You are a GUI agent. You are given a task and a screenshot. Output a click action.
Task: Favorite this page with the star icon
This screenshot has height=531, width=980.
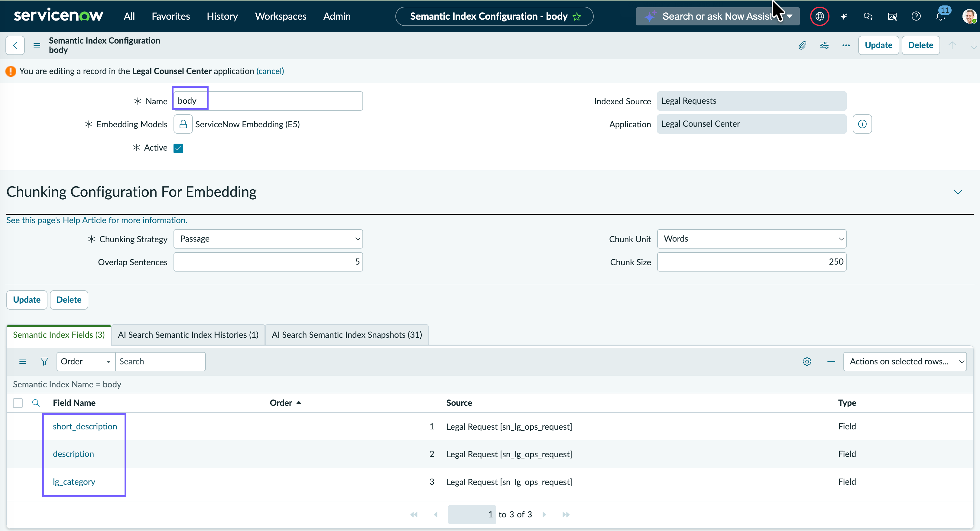pyautogui.click(x=577, y=16)
